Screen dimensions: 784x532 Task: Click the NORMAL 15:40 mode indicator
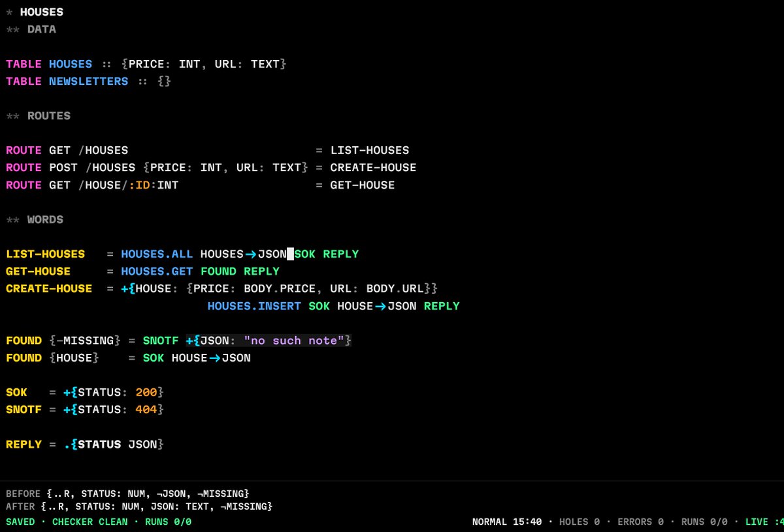(507, 522)
